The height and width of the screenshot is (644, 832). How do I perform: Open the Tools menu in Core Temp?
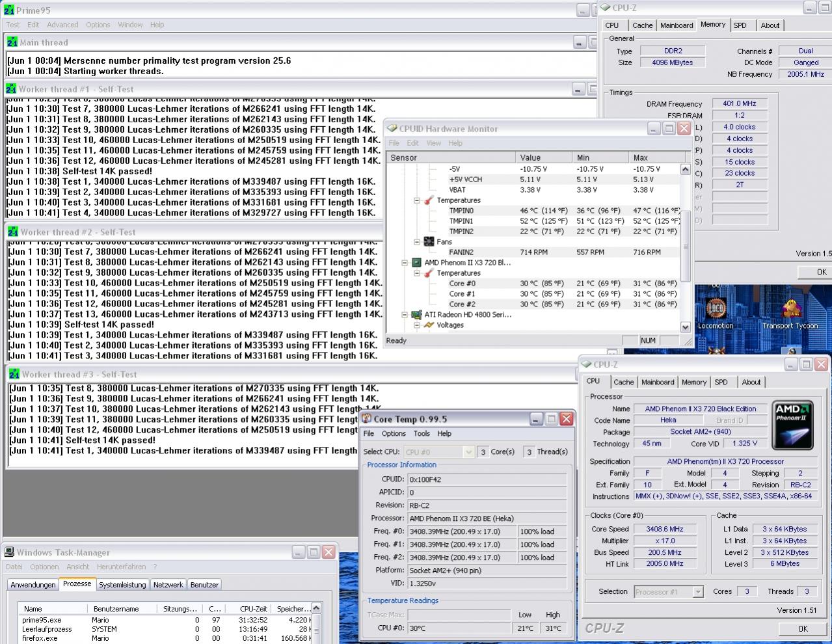pyautogui.click(x=422, y=433)
